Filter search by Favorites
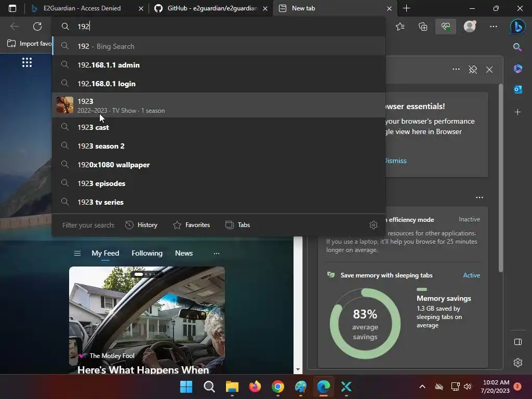This screenshot has height=399, width=532. [191, 225]
